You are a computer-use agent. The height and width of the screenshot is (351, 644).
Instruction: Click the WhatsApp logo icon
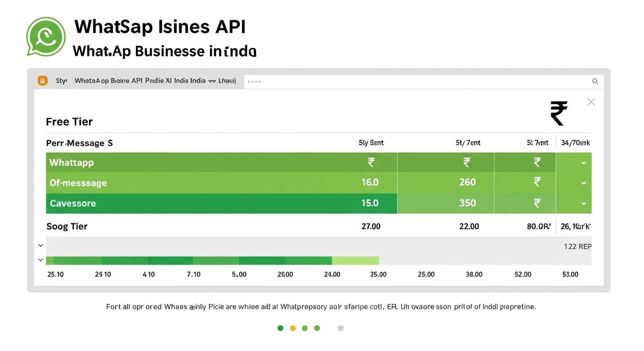[x=46, y=37]
